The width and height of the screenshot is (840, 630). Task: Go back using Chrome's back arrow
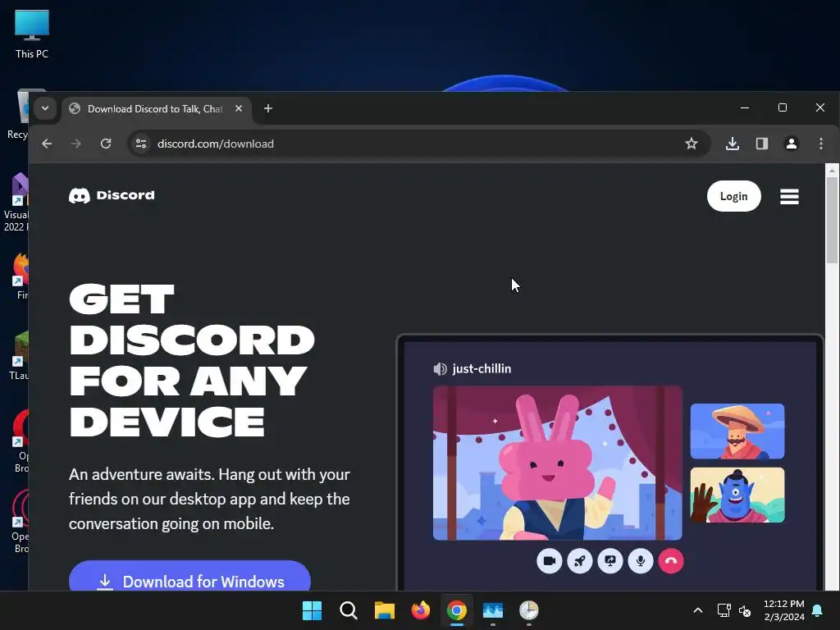click(47, 144)
